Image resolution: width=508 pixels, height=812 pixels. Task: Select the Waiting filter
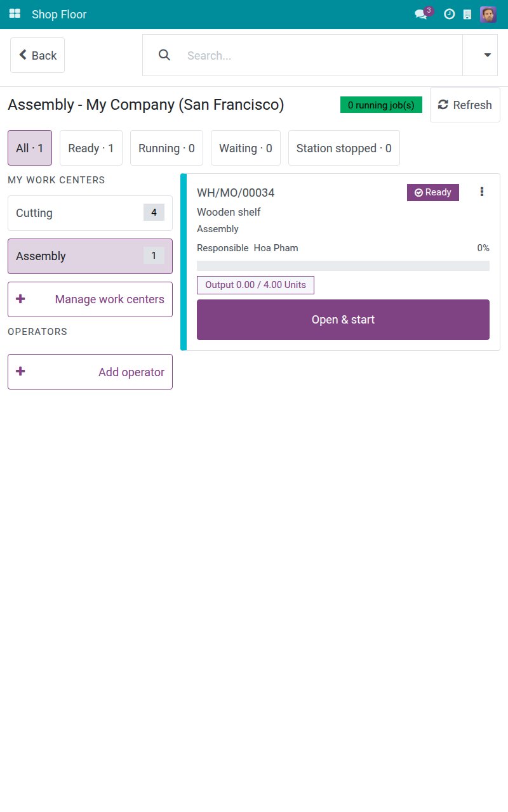(246, 148)
